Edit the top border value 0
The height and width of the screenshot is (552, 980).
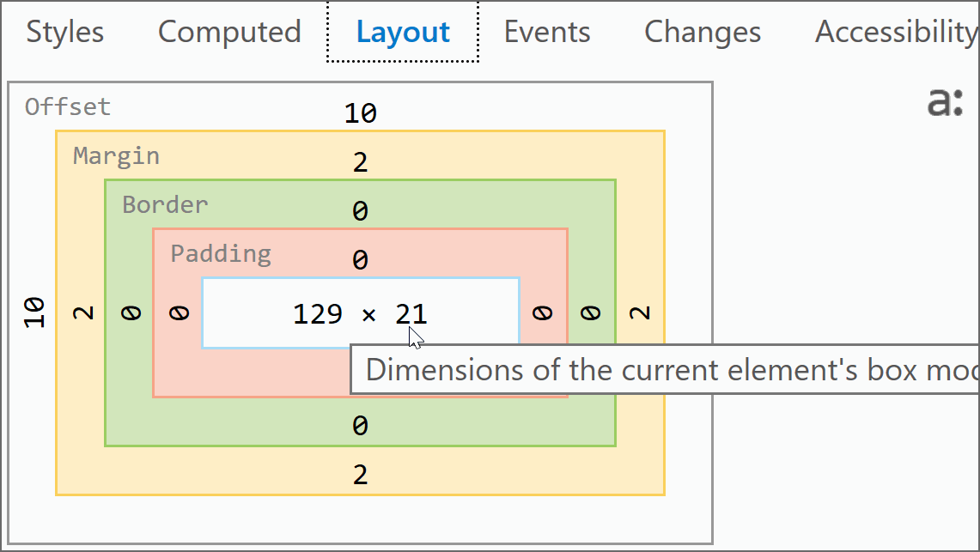[361, 211]
